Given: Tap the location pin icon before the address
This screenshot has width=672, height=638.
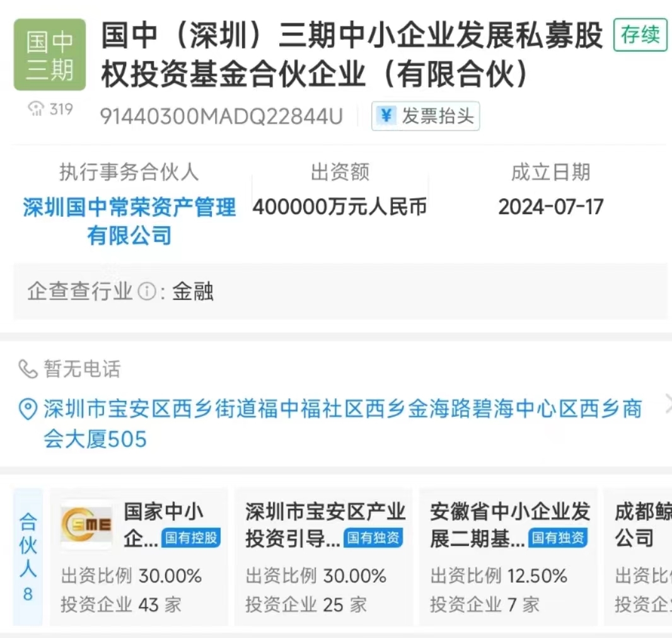Looking at the screenshot, I should coord(28,410).
